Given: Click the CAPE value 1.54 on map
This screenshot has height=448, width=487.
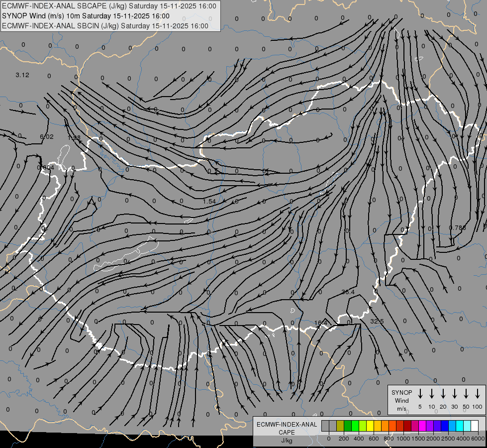Looking at the screenshot, I should pyautogui.click(x=209, y=201).
